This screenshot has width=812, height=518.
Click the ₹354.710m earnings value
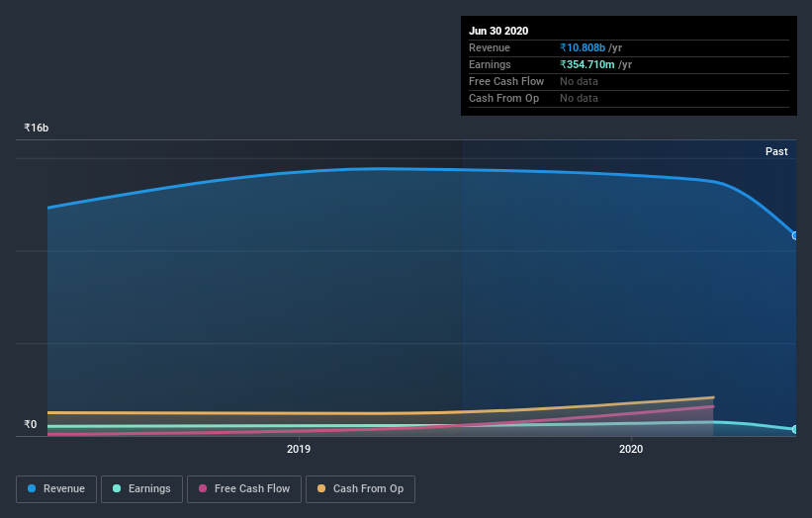point(587,64)
